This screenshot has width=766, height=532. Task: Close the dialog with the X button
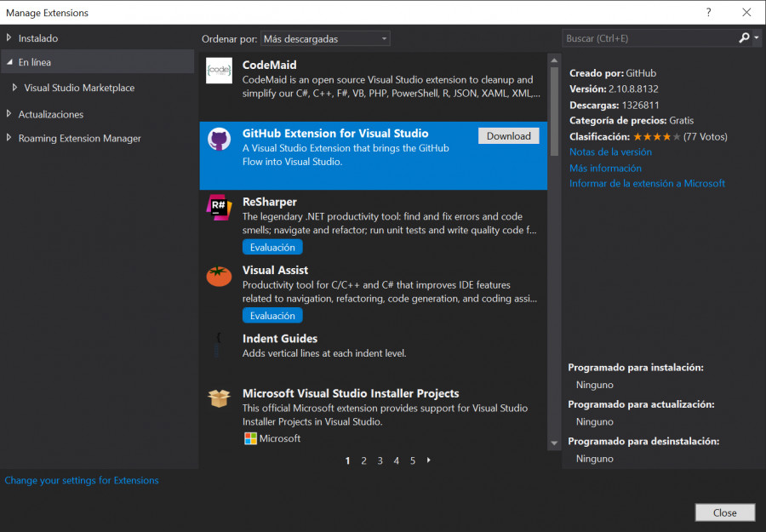pyautogui.click(x=746, y=12)
